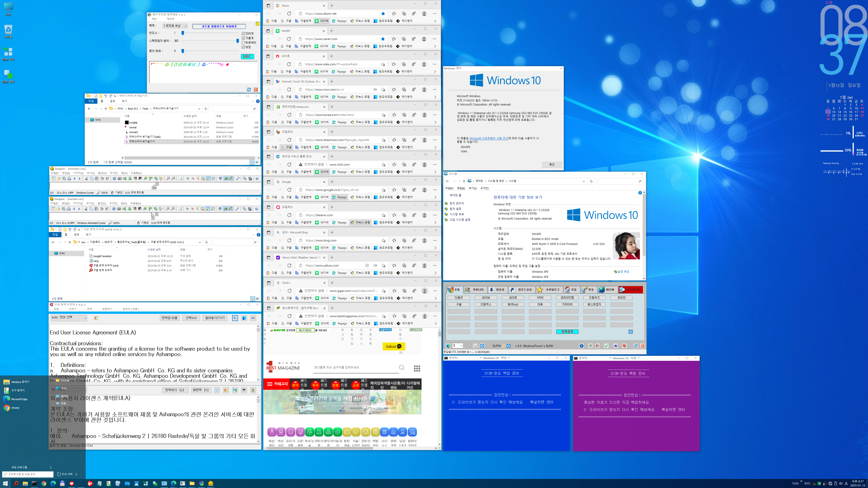
Task: Click the Windows Start button
Action: click(5, 483)
